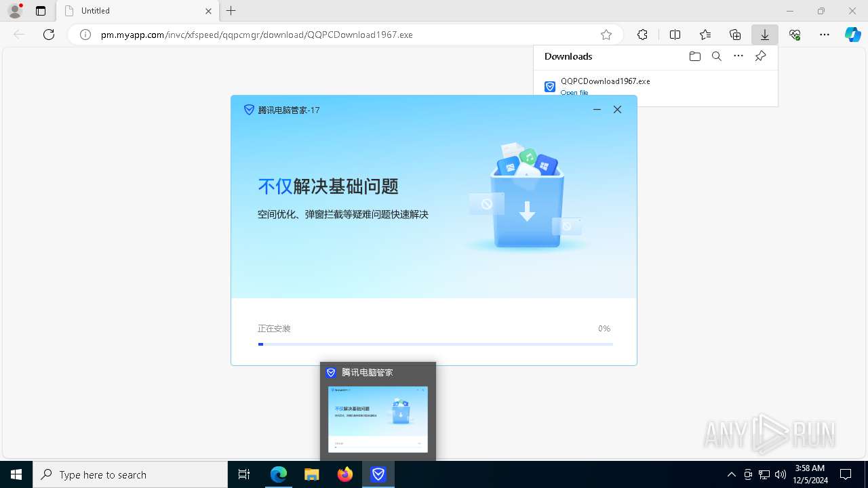Open Task View on taskbar
The width and height of the screenshot is (868, 488).
(244, 474)
